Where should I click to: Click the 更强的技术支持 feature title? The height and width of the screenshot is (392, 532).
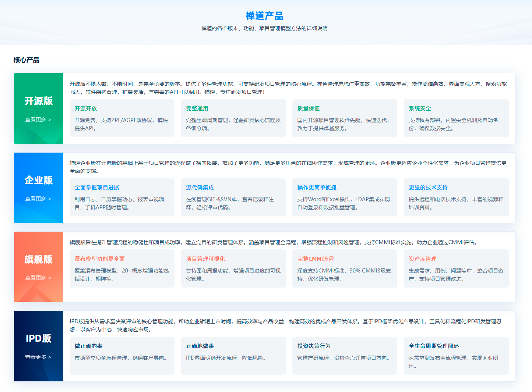(428, 188)
